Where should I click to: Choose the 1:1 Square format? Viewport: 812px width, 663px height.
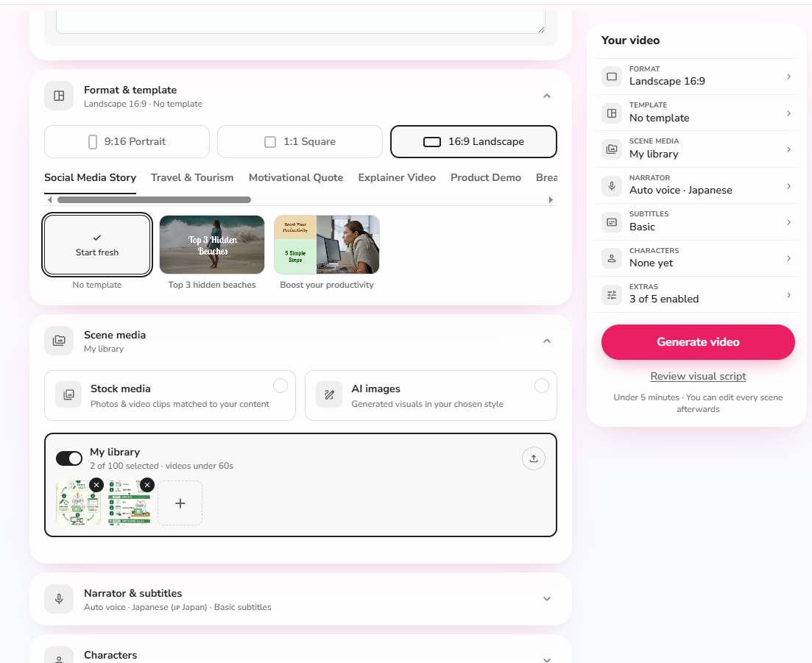pyautogui.click(x=300, y=142)
